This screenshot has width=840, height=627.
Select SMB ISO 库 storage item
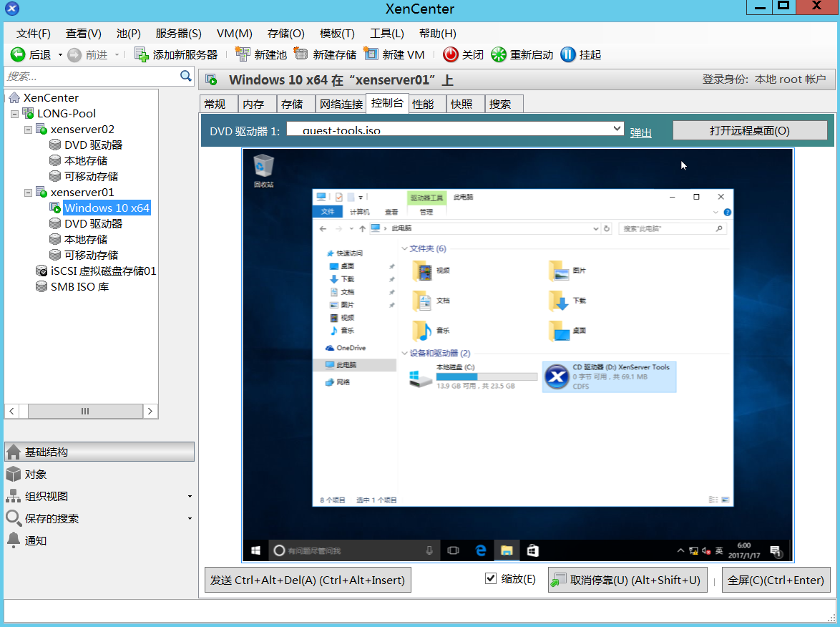pos(79,287)
